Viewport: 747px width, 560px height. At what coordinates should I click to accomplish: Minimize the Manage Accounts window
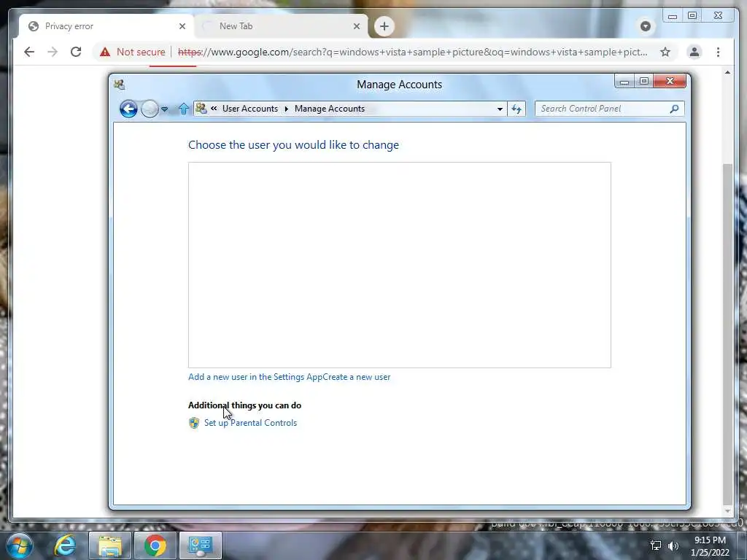pyautogui.click(x=624, y=82)
